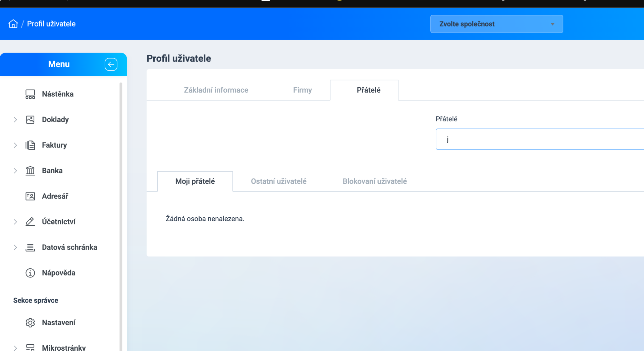Click the Nástěnka dashboard icon
644x351 pixels.
(x=30, y=94)
